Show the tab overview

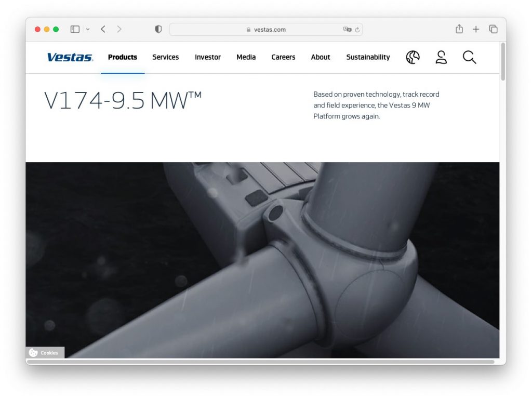(x=494, y=29)
